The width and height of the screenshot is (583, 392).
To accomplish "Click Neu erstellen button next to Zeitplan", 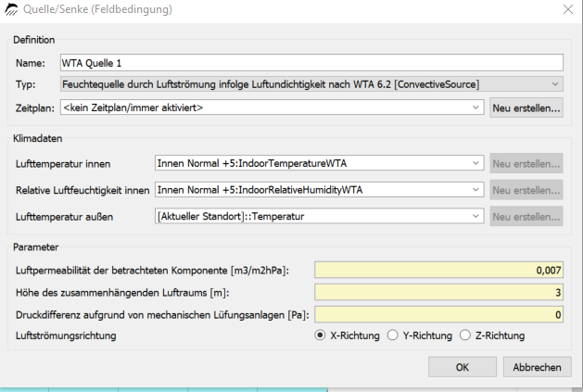I will [526, 107].
